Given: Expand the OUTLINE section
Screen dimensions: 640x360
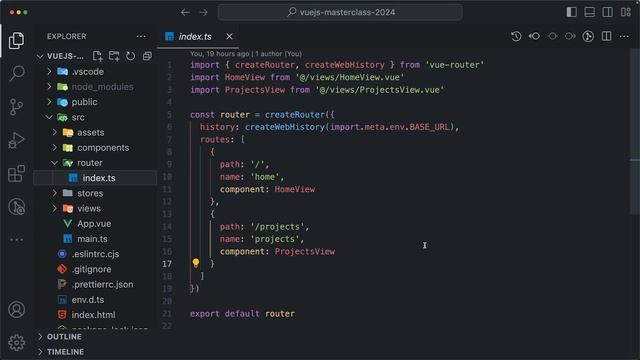Looking at the screenshot, I should click(95, 337).
